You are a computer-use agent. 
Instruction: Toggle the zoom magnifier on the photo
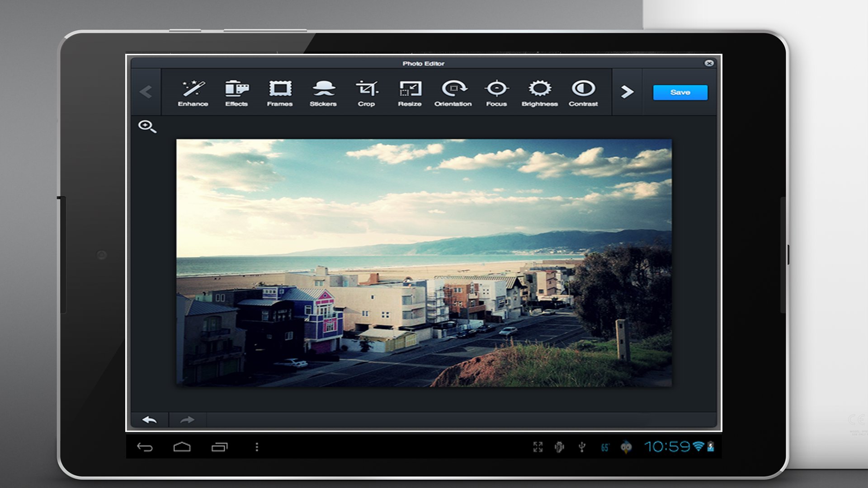click(x=147, y=127)
